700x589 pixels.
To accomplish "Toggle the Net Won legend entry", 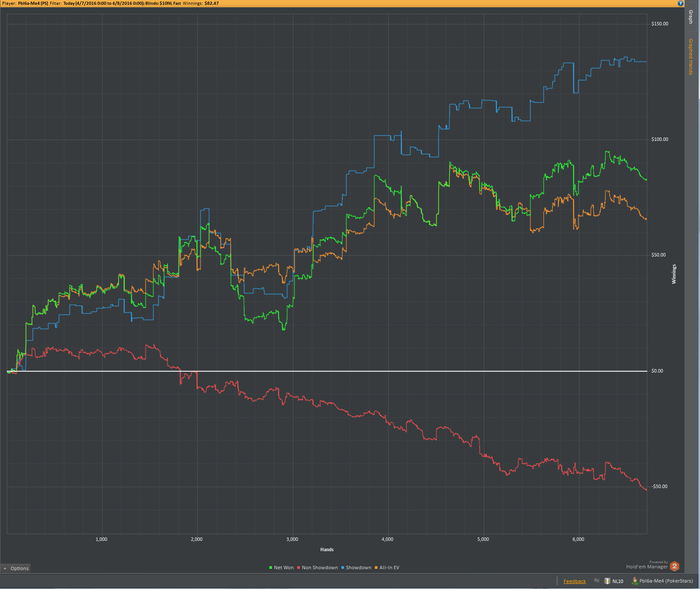I will point(281,568).
